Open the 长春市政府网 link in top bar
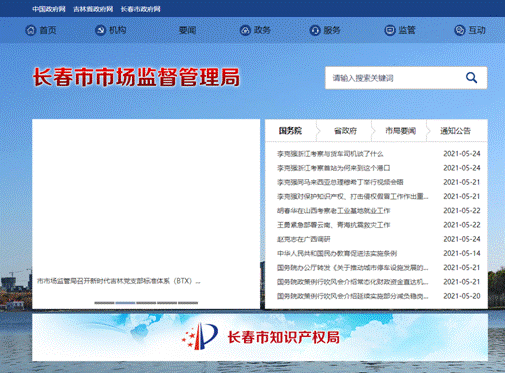 [140, 9]
